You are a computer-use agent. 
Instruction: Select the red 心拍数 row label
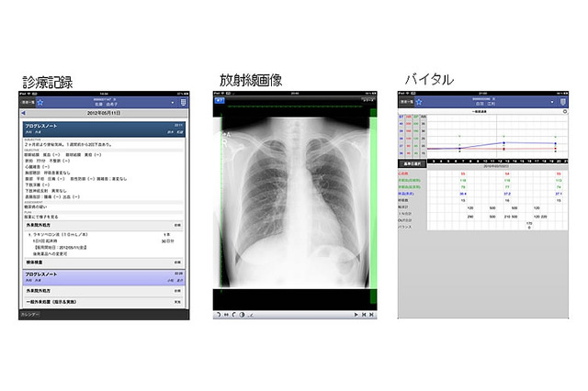403,173
